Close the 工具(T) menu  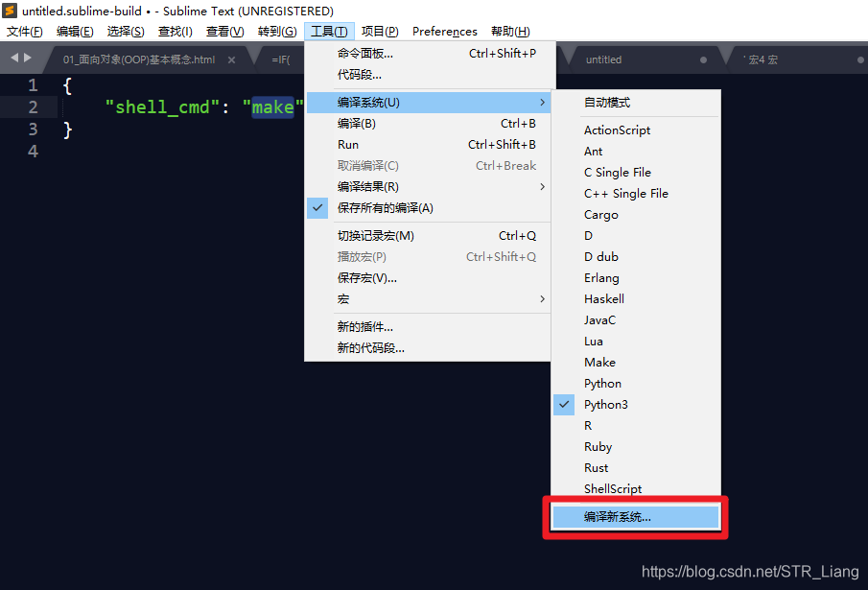tap(329, 32)
